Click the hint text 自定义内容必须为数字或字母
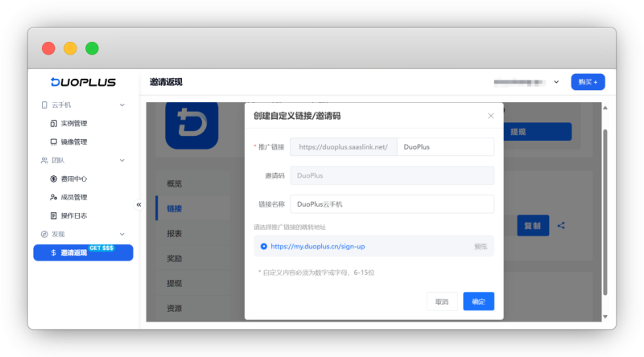Viewport: 644px width, 357px height. coord(316,273)
